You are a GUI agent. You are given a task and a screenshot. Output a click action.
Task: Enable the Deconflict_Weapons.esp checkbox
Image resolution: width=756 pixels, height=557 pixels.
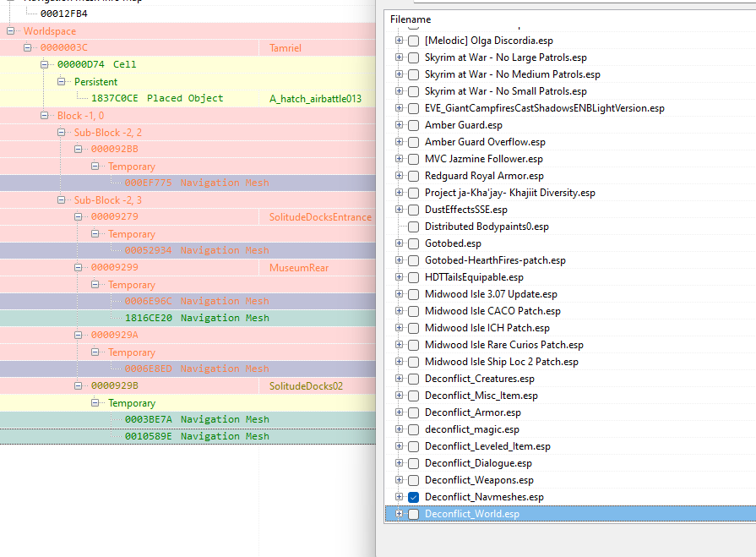pos(413,480)
